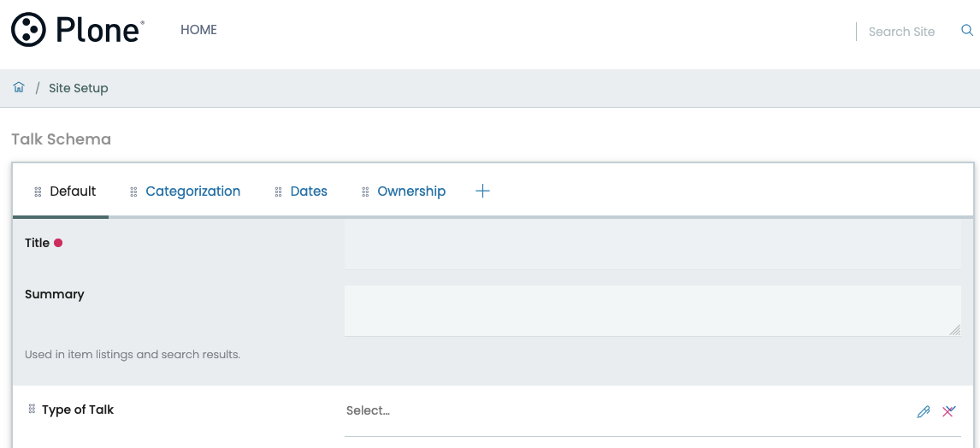
Task: Open Site Setup breadcrumb link
Action: 78,88
